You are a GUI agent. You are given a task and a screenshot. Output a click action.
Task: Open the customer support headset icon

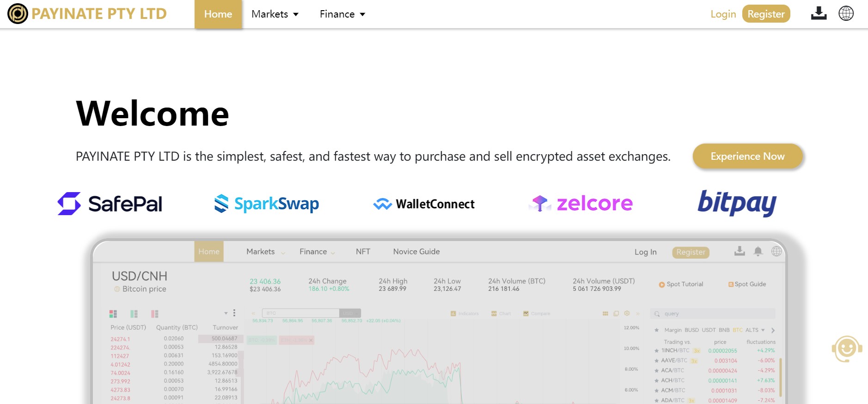click(x=847, y=349)
